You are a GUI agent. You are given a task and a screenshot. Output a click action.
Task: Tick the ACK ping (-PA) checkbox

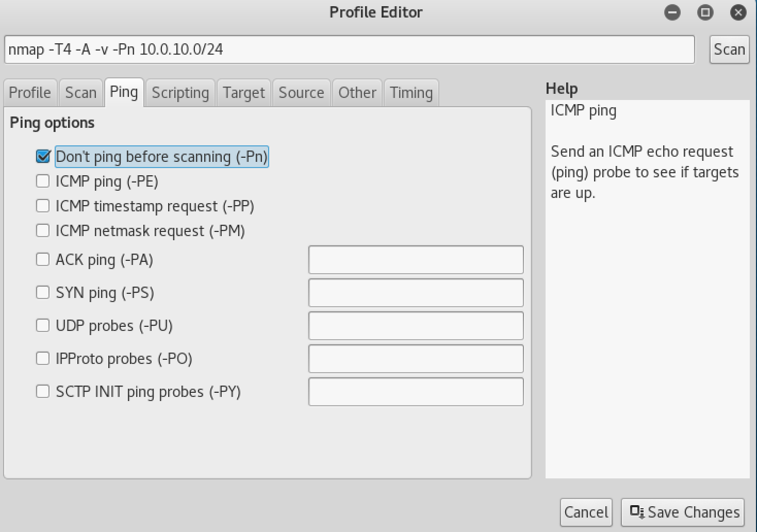(43, 259)
